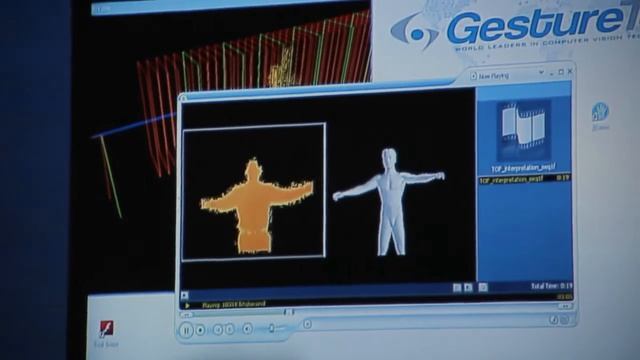Click the Playing status text

(233, 304)
